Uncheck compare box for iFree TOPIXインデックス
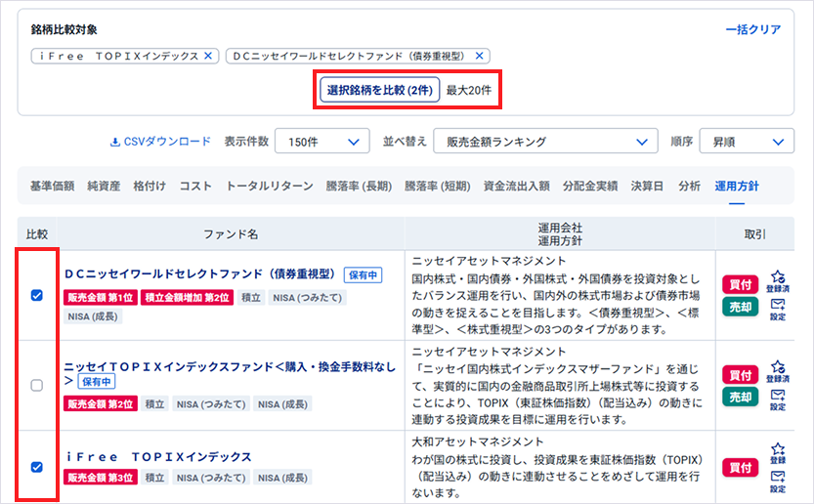Viewport: 814px width, 504px height. (37, 467)
